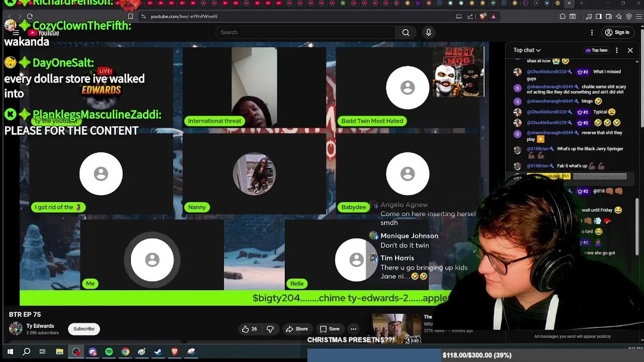Sign in to YouTube

(617, 32)
